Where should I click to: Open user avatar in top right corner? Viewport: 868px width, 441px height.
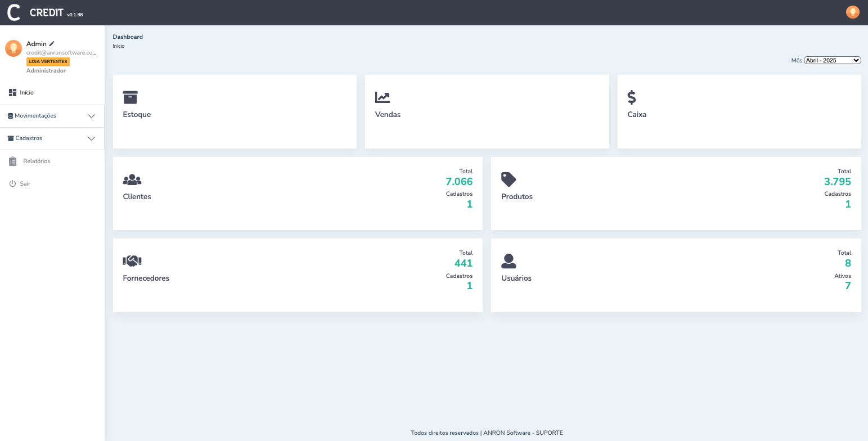[852, 12]
